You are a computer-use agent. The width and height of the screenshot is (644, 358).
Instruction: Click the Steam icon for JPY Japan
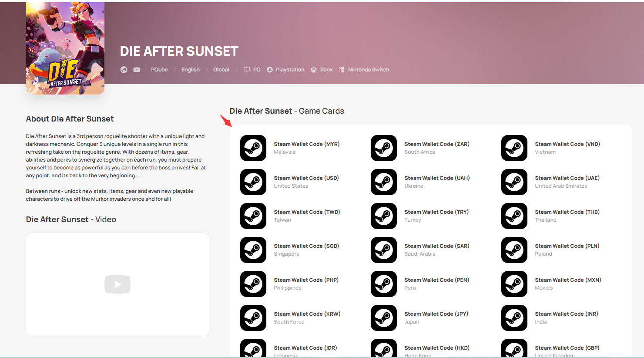(x=384, y=318)
